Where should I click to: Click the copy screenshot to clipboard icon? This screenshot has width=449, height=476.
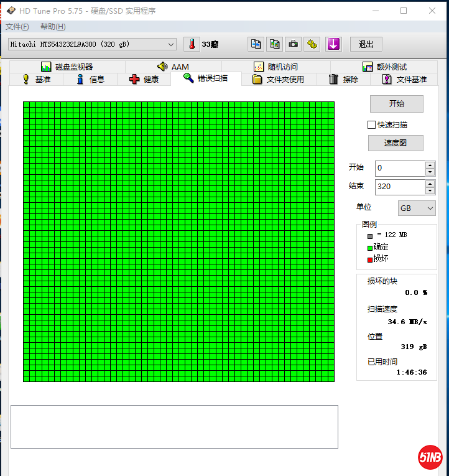(x=274, y=44)
